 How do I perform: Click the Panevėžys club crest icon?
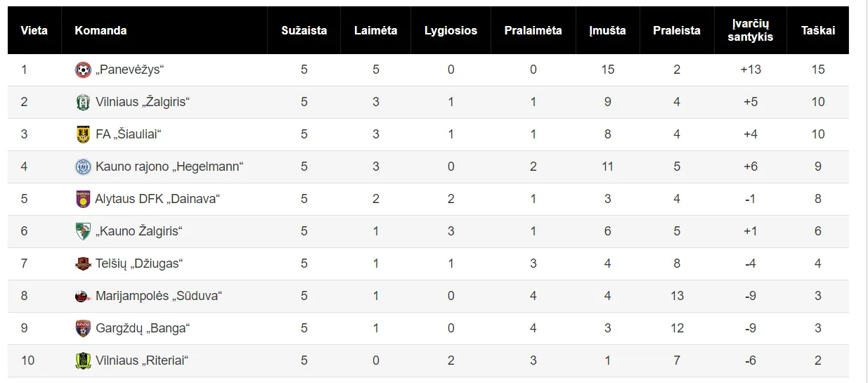(83, 70)
